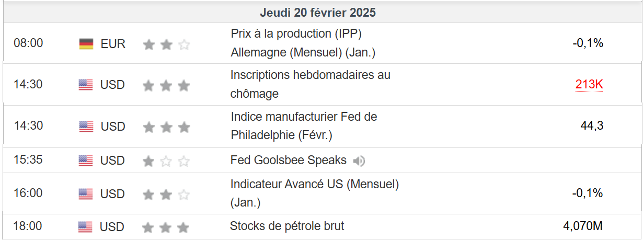
Task: Open Indicateur Avancé US (Mensuel) event
Action: click(x=314, y=193)
